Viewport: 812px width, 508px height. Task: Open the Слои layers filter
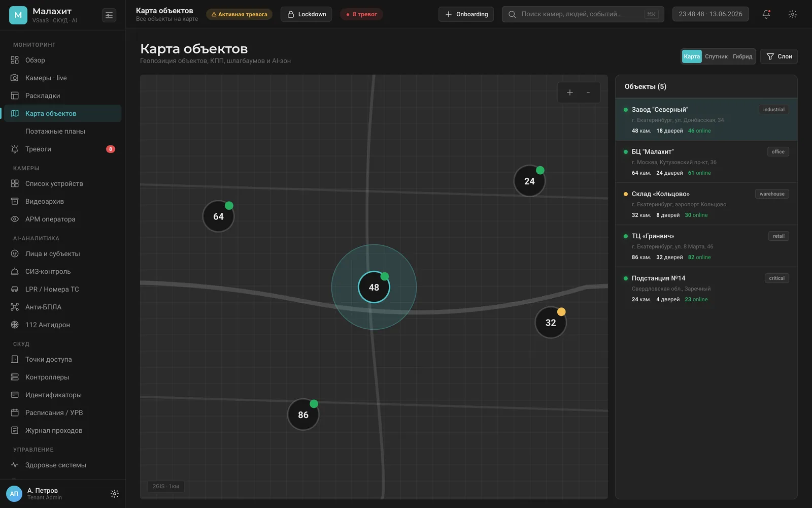point(779,56)
